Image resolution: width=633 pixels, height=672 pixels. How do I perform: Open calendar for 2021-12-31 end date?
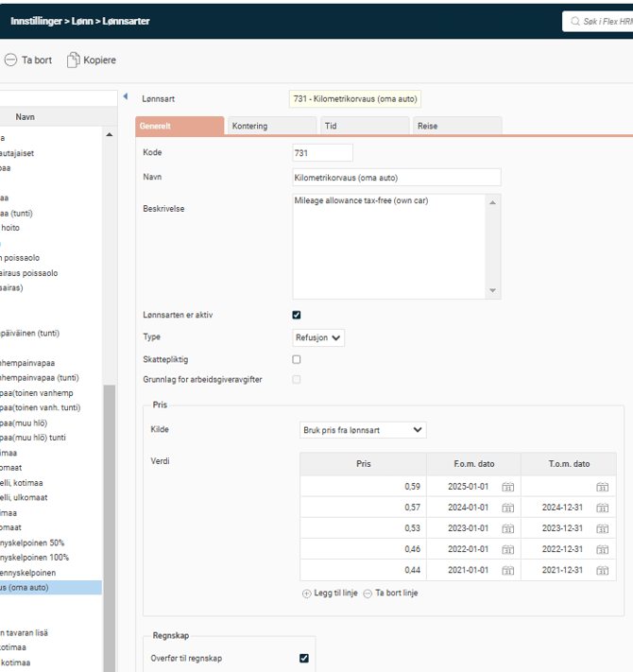(602, 570)
